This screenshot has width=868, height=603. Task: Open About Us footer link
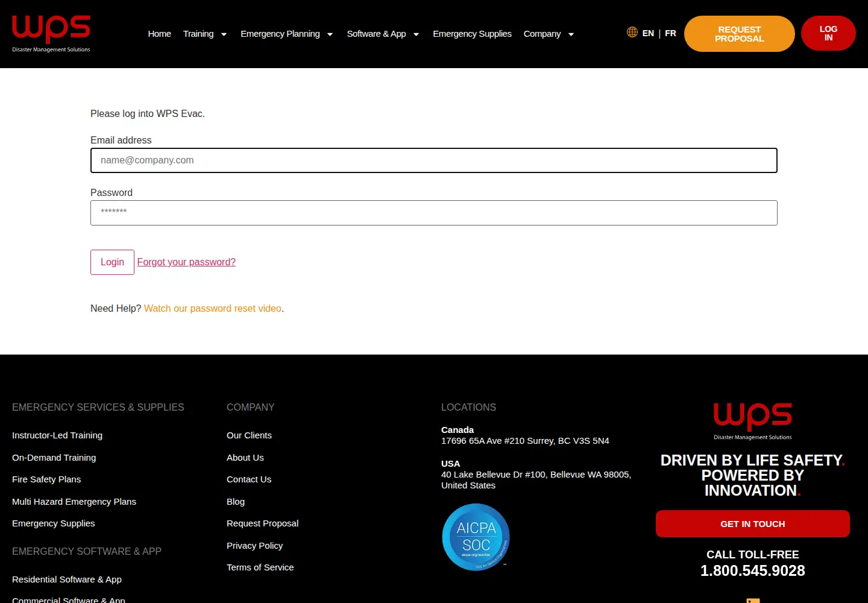(245, 458)
